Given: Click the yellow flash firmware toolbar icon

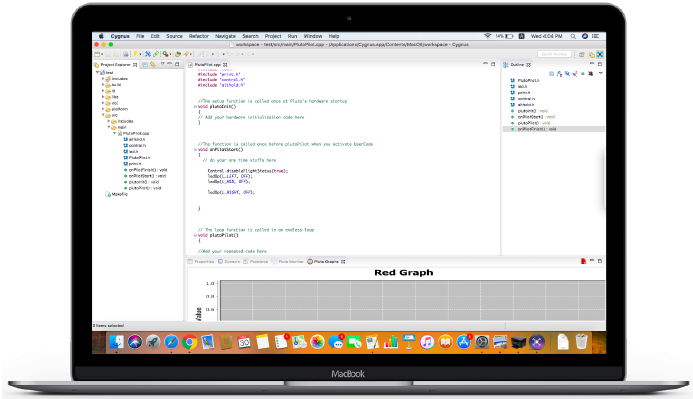Looking at the screenshot, I should coord(136,54).
